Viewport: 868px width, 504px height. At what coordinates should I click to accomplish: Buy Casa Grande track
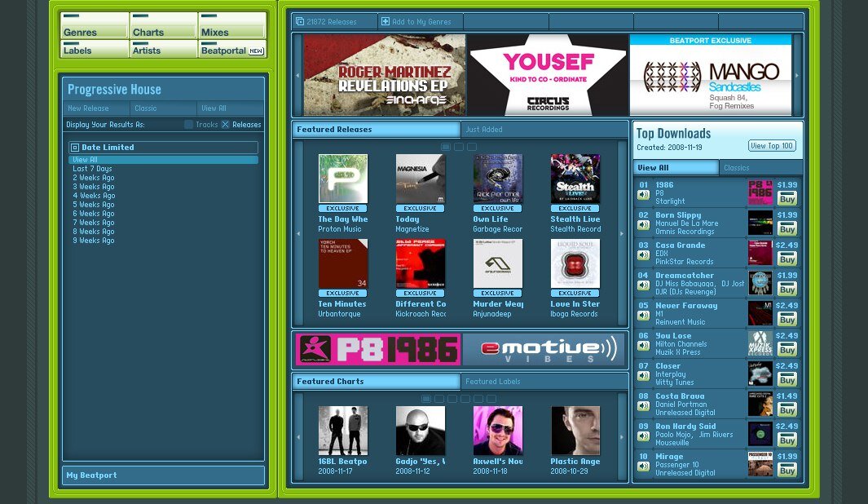[x=786, y=259]
